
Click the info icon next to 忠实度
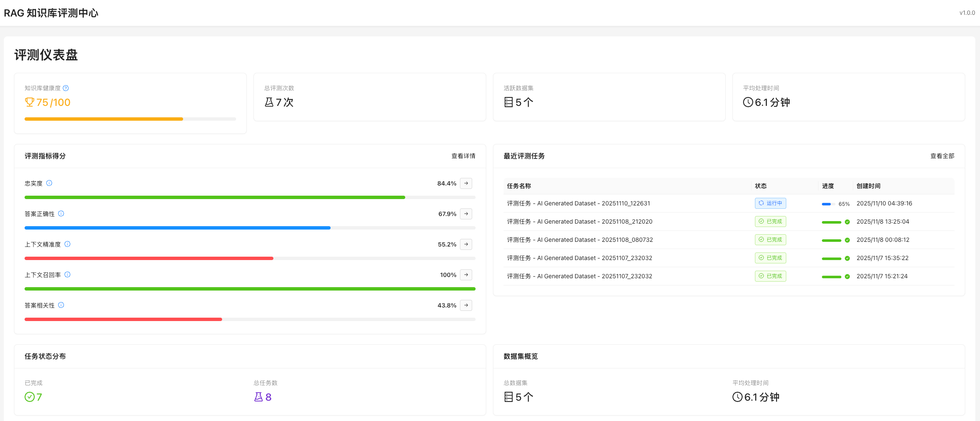49,183
